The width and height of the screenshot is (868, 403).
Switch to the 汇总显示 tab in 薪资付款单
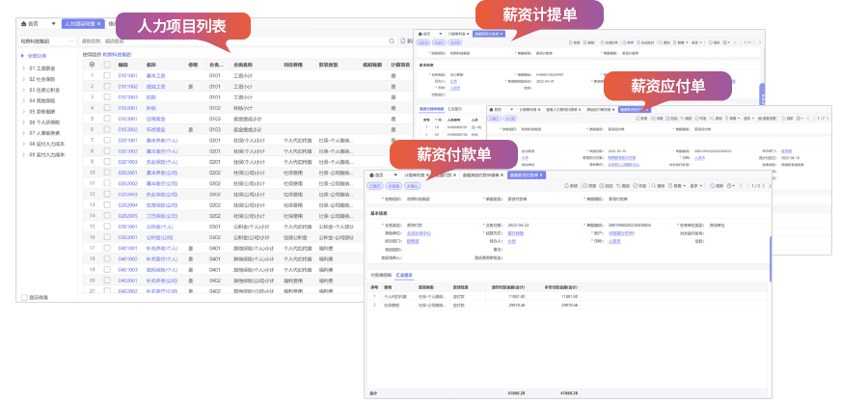(x=402, y=275)
